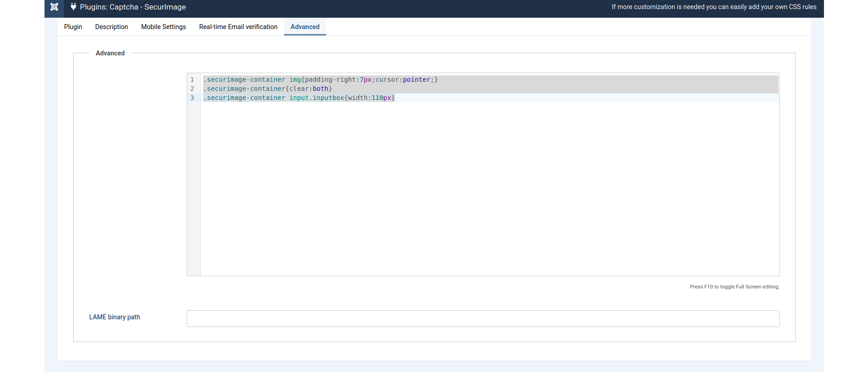Click the CSS customization hint text in header
Screen dimensions: 868x372
(714, 7)
